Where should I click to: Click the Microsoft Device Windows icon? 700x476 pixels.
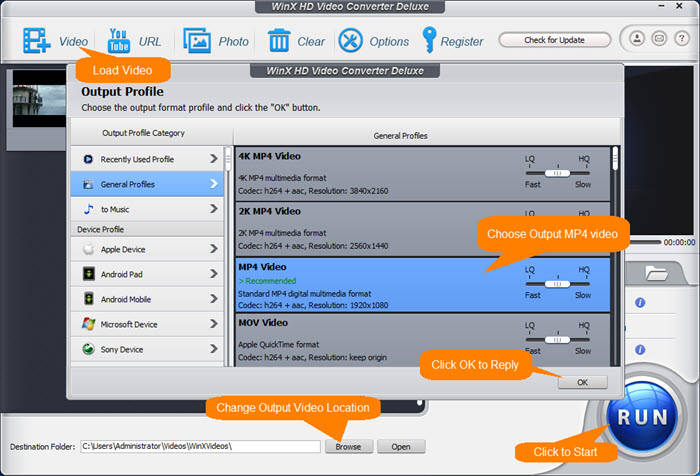coord(88,324)
